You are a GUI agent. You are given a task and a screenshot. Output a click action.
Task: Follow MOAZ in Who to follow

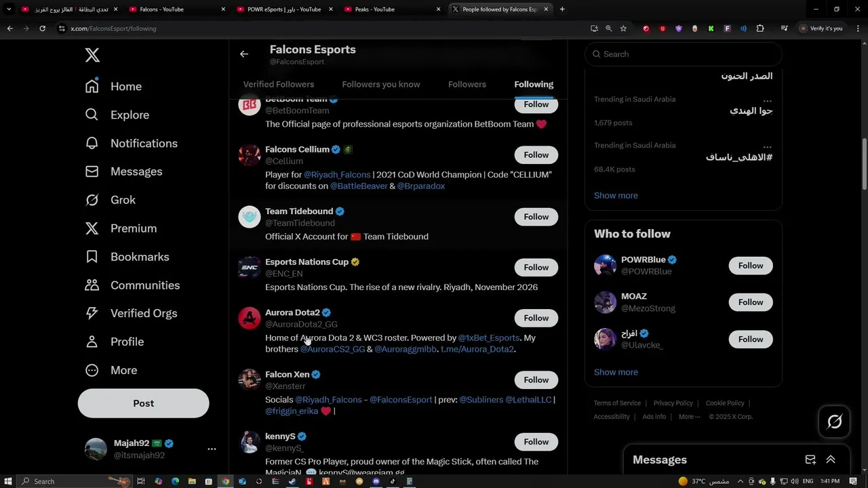click(x=751, y=302)
